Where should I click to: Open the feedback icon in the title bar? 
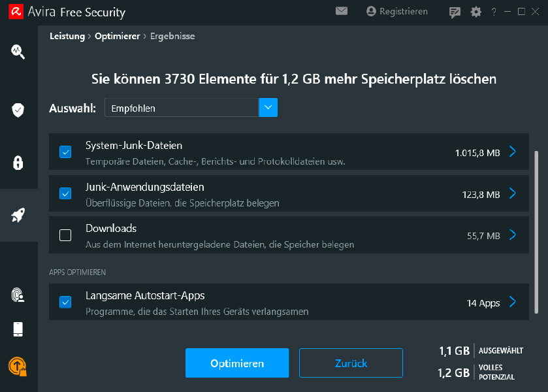454,11
